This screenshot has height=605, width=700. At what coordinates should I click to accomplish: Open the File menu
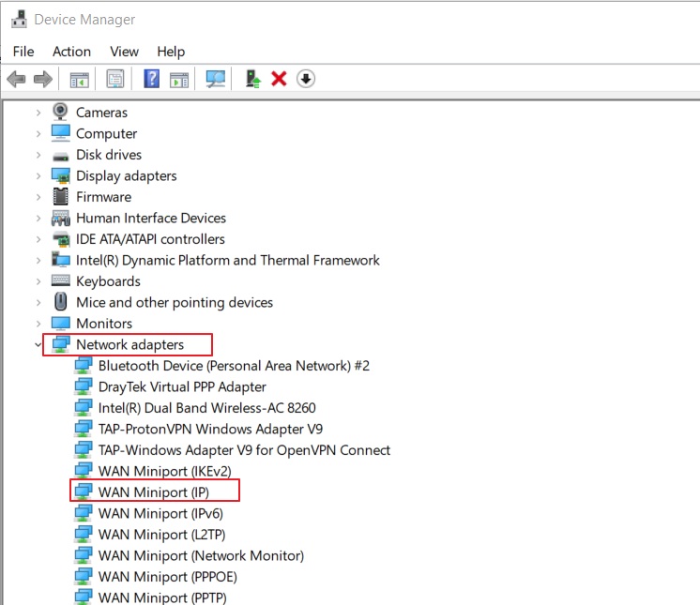pos(23,52)
